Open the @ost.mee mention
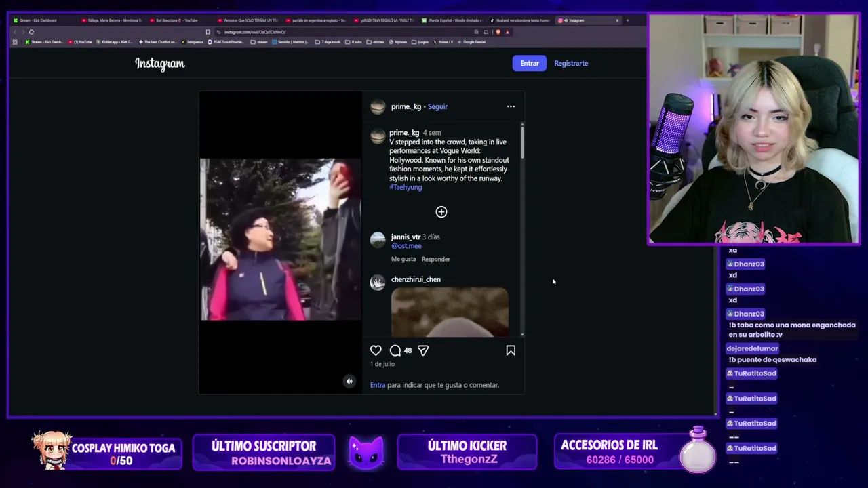The width and height of the screenshot is (868, 488). point(406,246)
